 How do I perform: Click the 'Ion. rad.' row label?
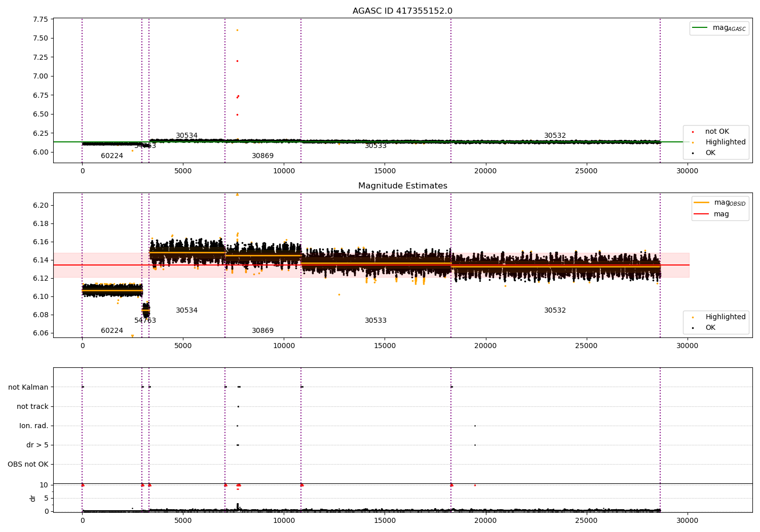click(x=34, y=426)
